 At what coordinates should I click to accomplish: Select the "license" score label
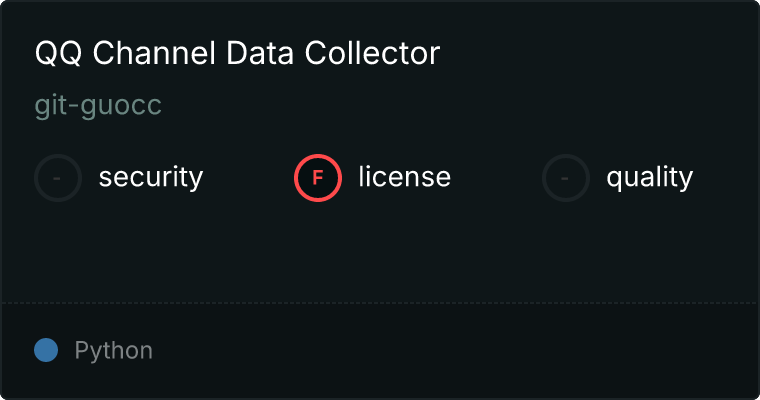pos(404,178)
